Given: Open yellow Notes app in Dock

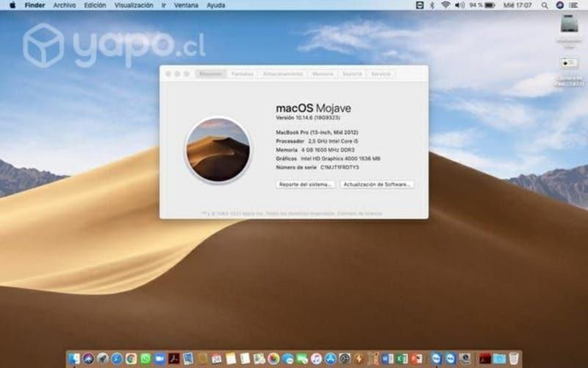Looking at the screenshot, I should [x=231, y=358].
